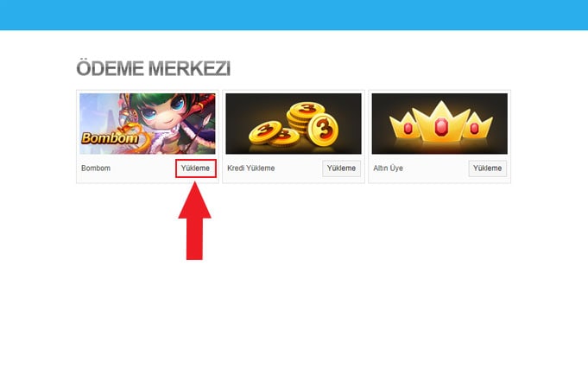Image resolution: width=588 pixels, height=375 pixels.
Task: Select the Bombom text label
Action: 96,168
